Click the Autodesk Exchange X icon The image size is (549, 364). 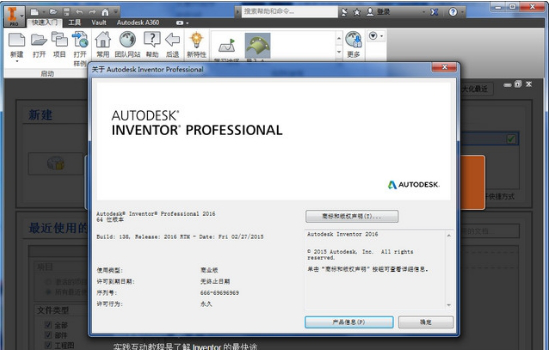(x=434, y=12)
